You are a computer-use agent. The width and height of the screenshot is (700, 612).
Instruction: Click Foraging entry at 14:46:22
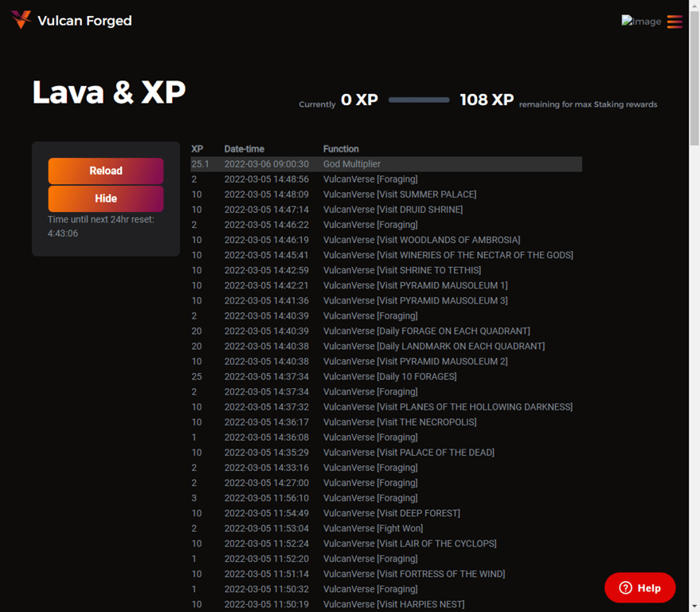tap(370, 225)
